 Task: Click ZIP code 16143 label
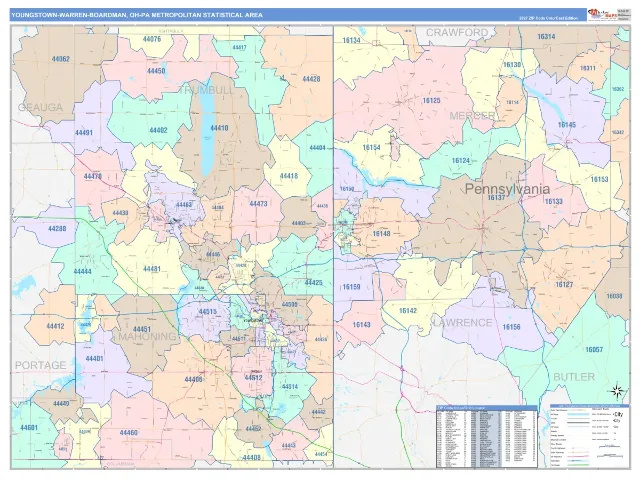pyautogui.click(x=362, y=325)
